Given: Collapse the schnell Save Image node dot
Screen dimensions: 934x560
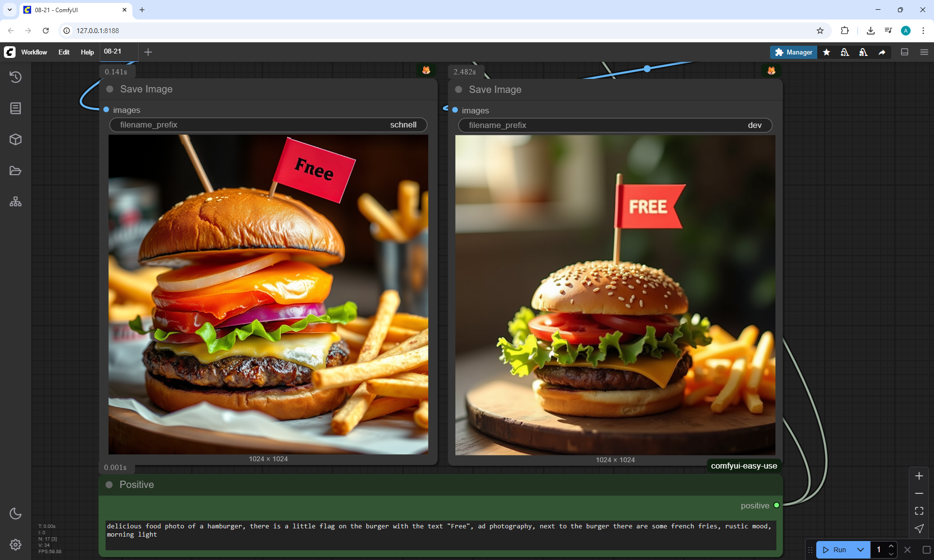Looking at the screenshot, I should click(x=110, y=89).
